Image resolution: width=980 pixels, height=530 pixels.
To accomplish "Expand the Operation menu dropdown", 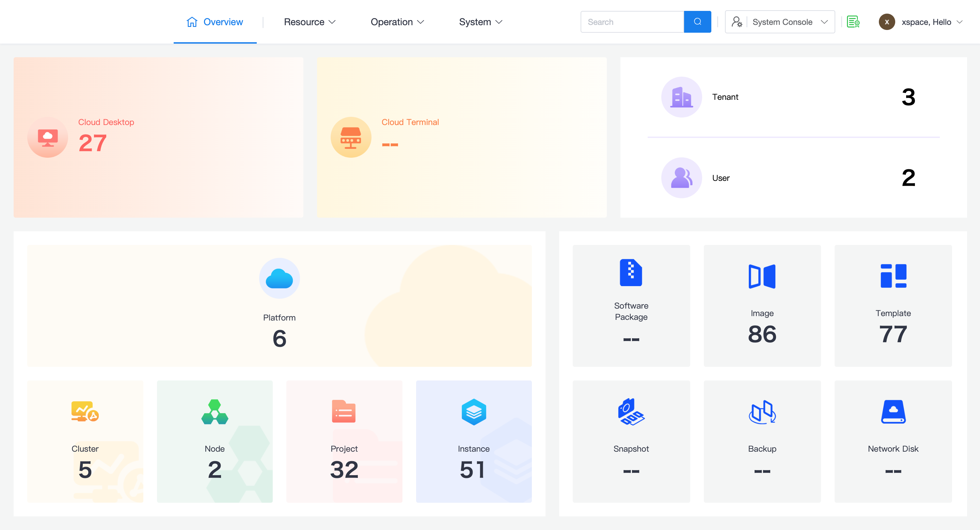I will 397,22.
